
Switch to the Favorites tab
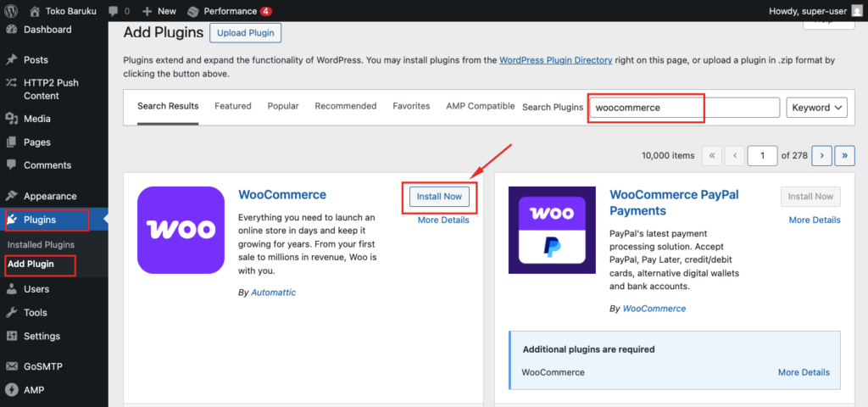411,106
